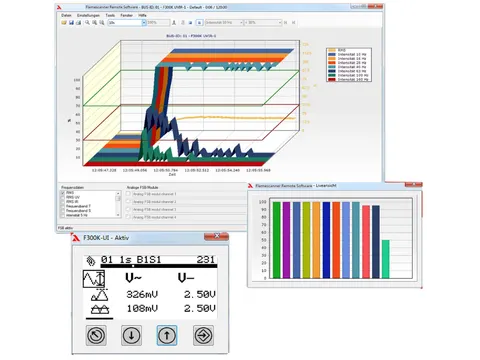Click the Frequenzdaten list scroll-up arrow
Image resolution: width=480 pixels, height=360 pixels.
118,193
